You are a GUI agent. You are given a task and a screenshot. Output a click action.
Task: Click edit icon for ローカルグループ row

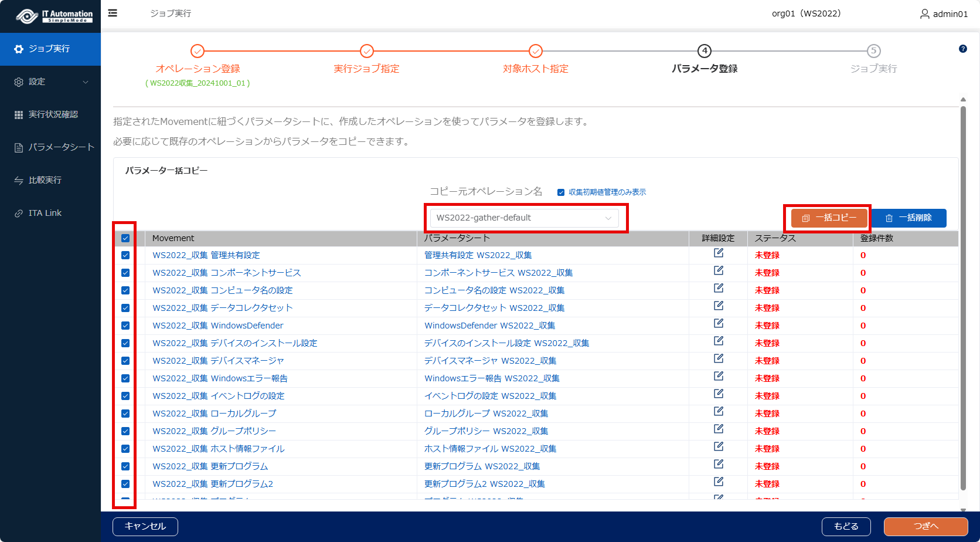(x=718, y=412)
